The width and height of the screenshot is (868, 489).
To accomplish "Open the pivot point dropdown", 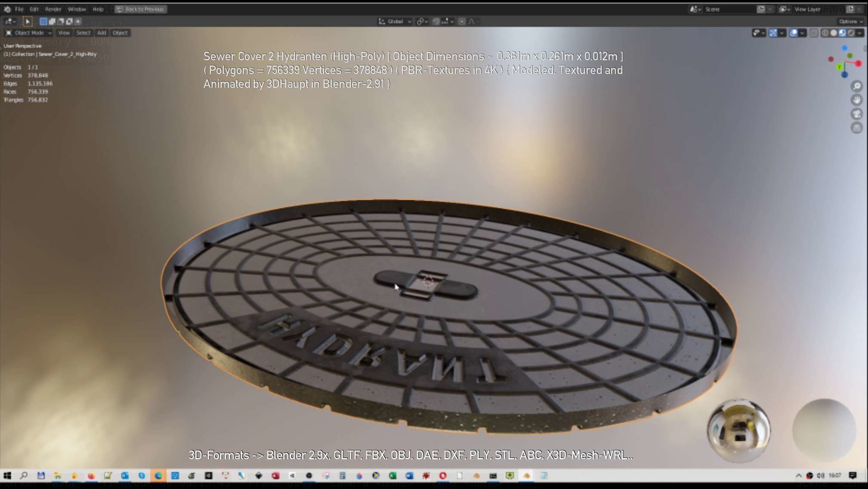I will point(422,22).
